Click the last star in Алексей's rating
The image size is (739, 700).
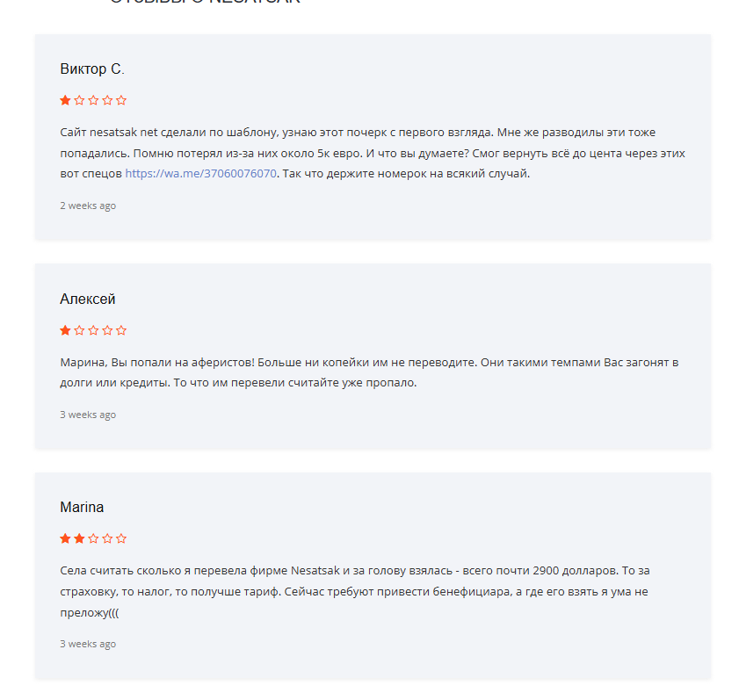(121, 330)
